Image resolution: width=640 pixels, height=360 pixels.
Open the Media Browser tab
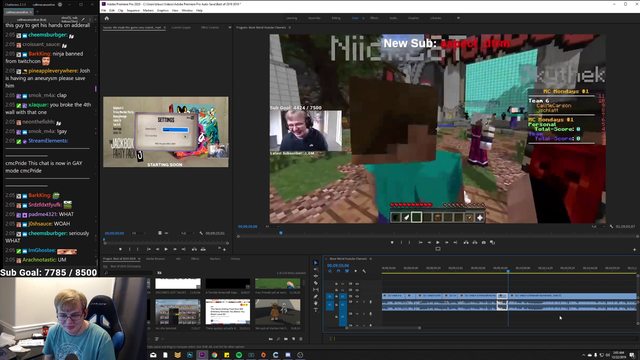tap(156, 259)
